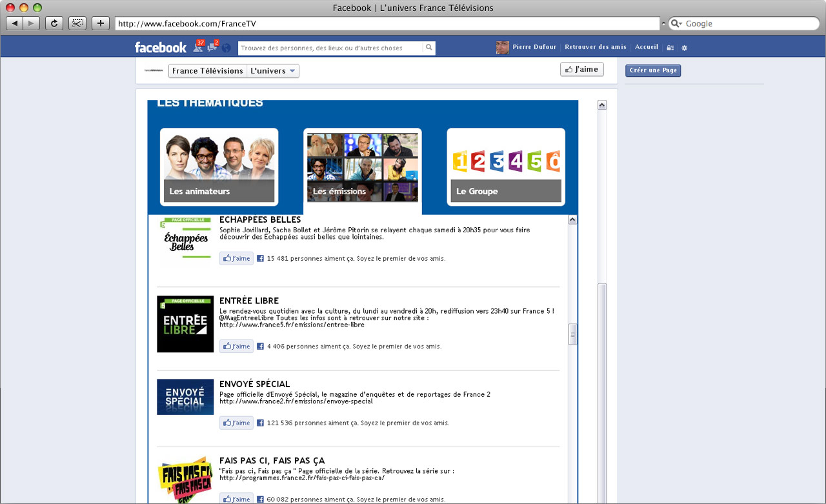Screen dimensions: 826x504
Task: Focus the Facebook search input field
Action: [x=330, y=48]
